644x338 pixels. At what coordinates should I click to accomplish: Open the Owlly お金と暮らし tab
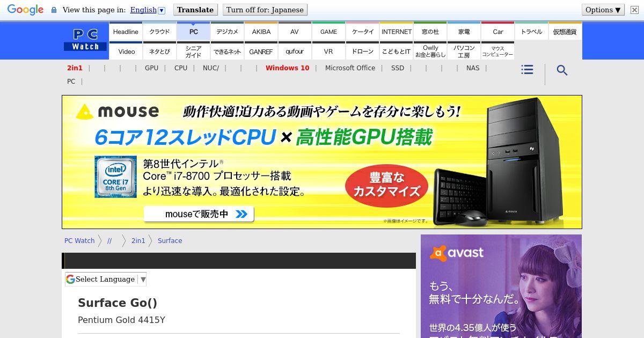(x=430, y=51)
